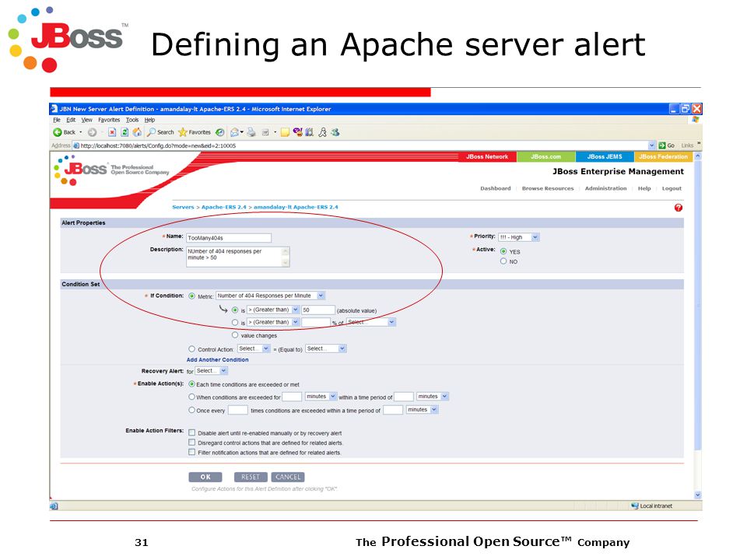Click the Mail envelope toolbar icon
747x560 pixels.
click(235, 132)
